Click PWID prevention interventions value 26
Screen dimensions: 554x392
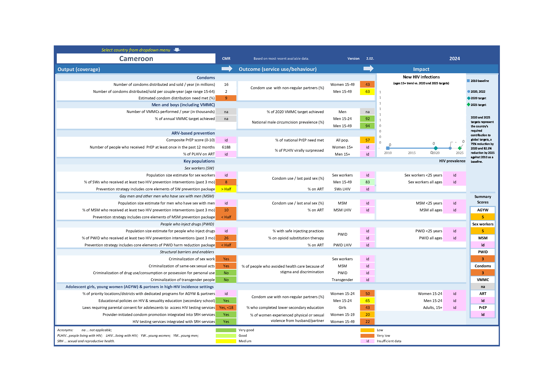pos(226,238)
